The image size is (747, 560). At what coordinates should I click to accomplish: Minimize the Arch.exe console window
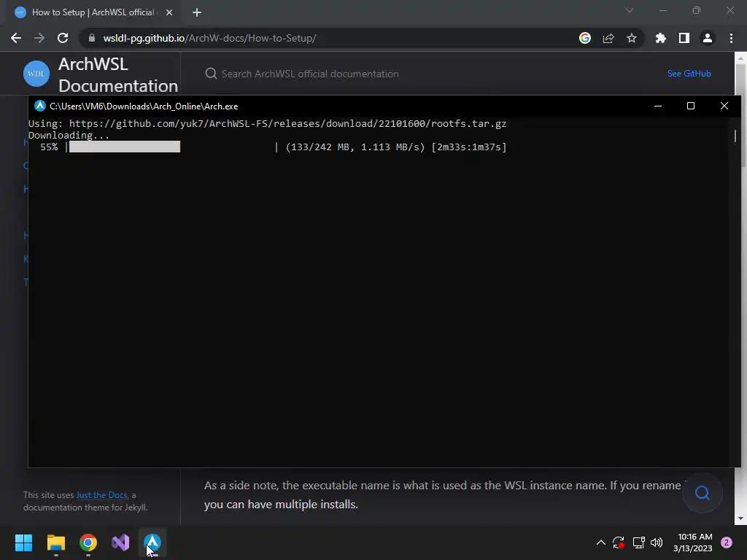(x=658, y=106)
